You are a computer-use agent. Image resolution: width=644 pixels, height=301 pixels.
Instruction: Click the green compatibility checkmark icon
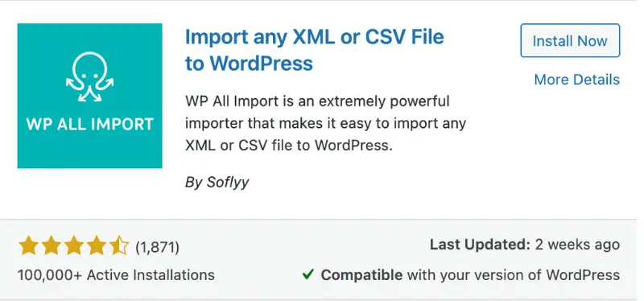coord(308,274)
